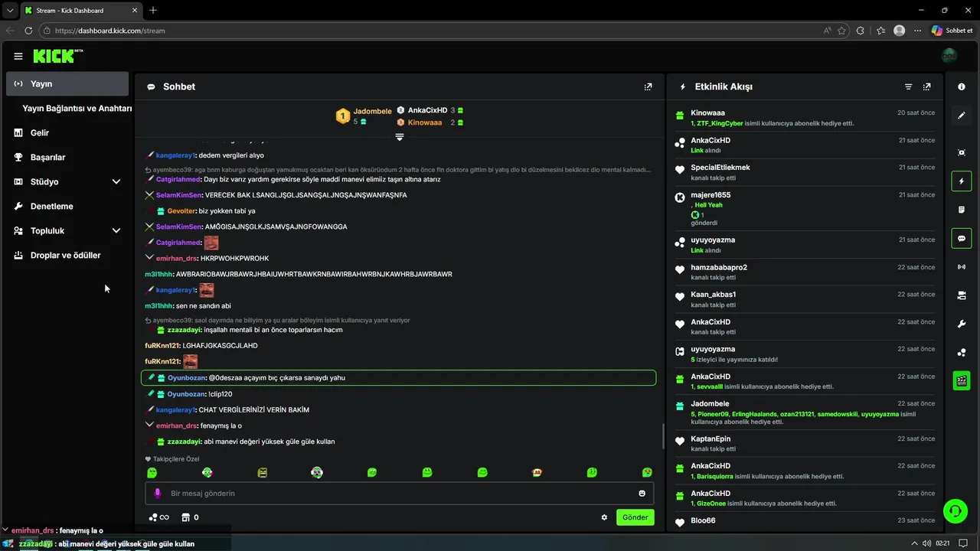Click the channel points infinity icon
Viewport: 980px width, 551px height.
click(159, 517)
